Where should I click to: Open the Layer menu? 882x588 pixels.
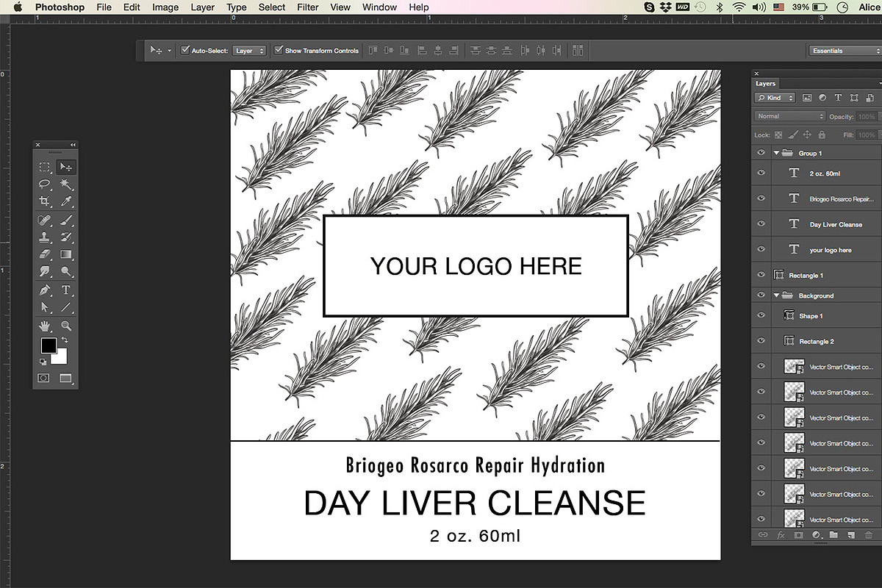203,7
